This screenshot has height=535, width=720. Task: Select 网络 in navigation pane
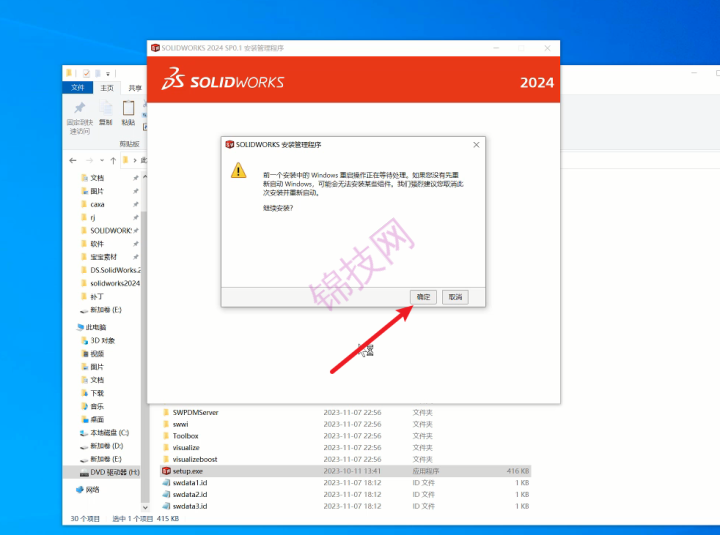tap(92, 490)
